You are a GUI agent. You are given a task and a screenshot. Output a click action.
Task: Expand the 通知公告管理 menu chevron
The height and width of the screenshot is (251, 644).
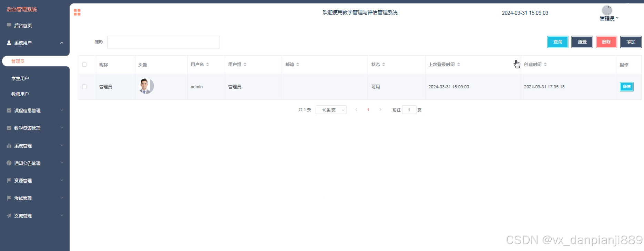point(62,163)
